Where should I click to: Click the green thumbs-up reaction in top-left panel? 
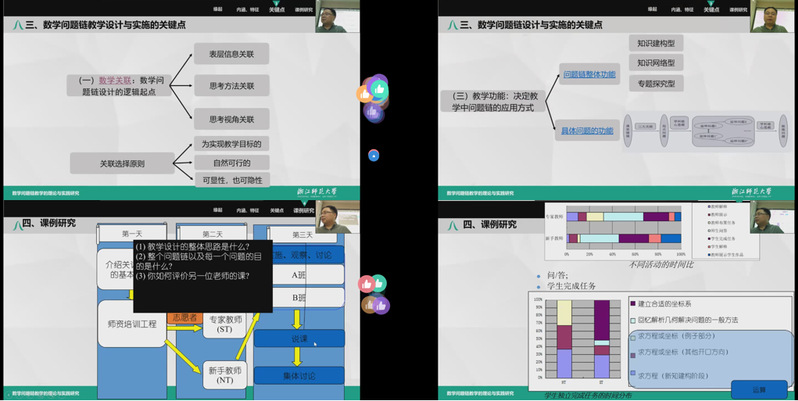click(x=378, y=88)
